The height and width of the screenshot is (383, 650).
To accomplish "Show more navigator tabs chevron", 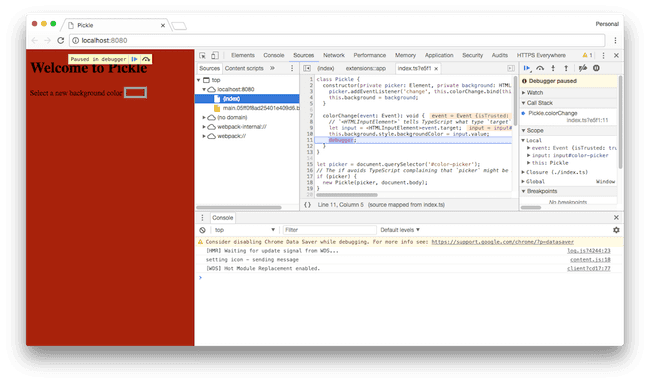I will (x=272, y=68).
